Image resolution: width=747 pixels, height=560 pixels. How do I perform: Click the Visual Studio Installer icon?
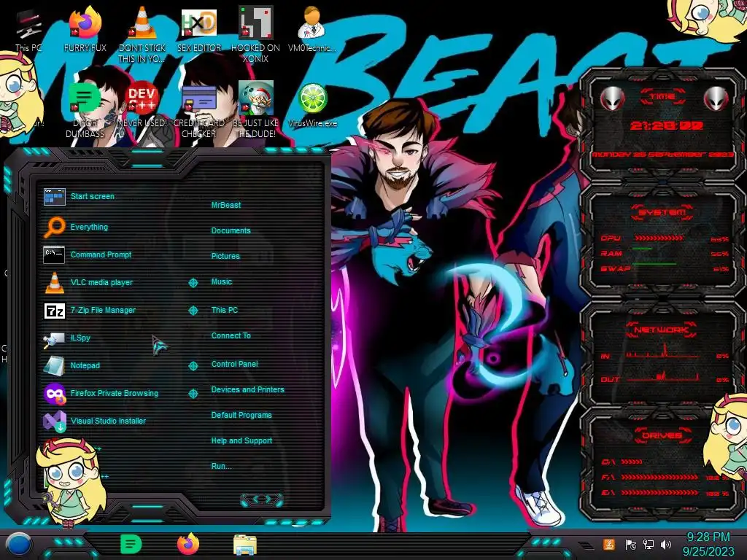[x=55, y=421]
